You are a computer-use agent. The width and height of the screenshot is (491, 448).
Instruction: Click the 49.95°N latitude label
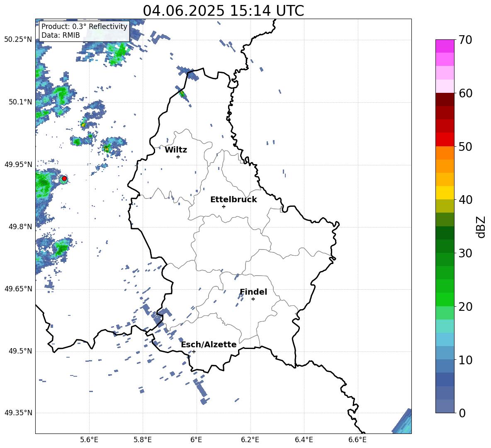click(18, 164)
